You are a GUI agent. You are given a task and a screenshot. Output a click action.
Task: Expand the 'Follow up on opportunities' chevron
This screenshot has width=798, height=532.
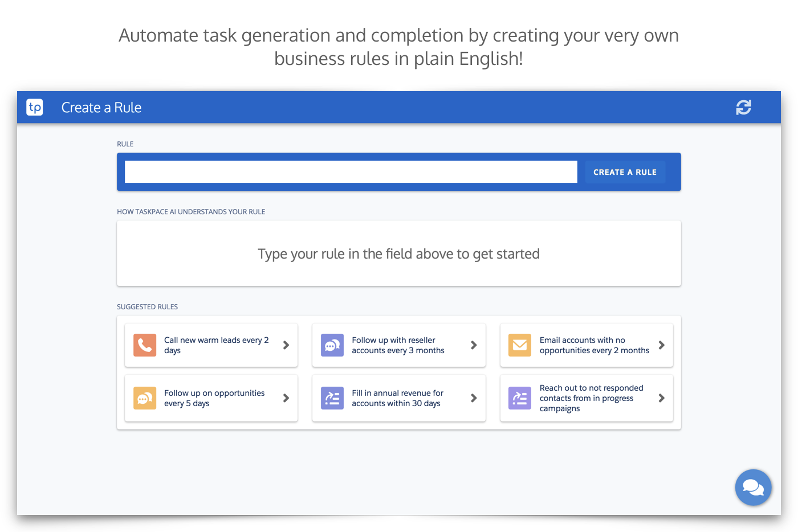point(286,398)
